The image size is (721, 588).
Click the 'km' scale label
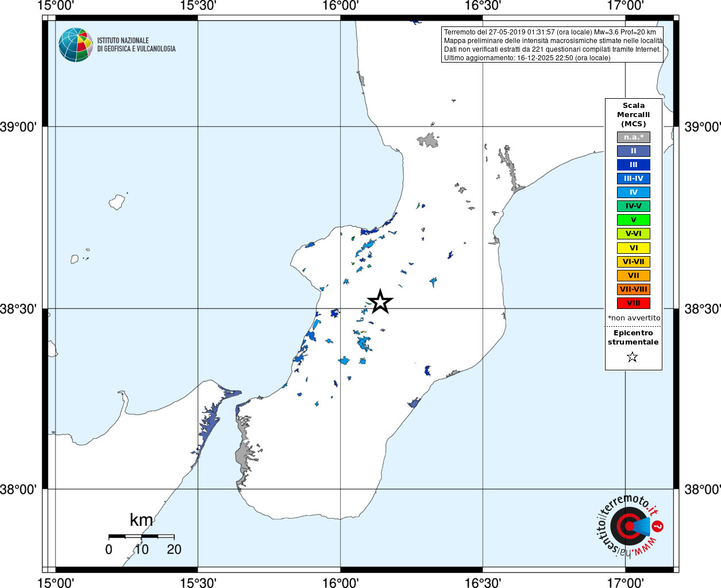(141, 520)
